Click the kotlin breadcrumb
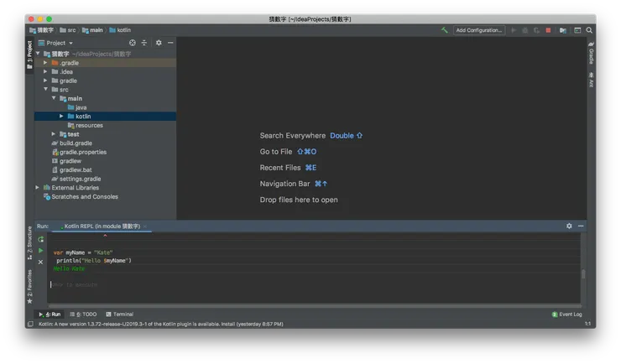The image size is (621, 364). (120, 30)
